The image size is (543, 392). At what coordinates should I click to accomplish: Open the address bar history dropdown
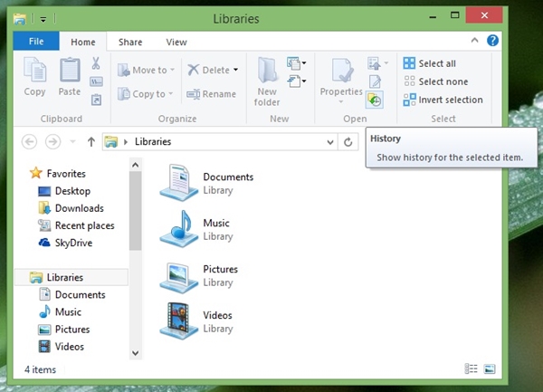click(329, 142)
